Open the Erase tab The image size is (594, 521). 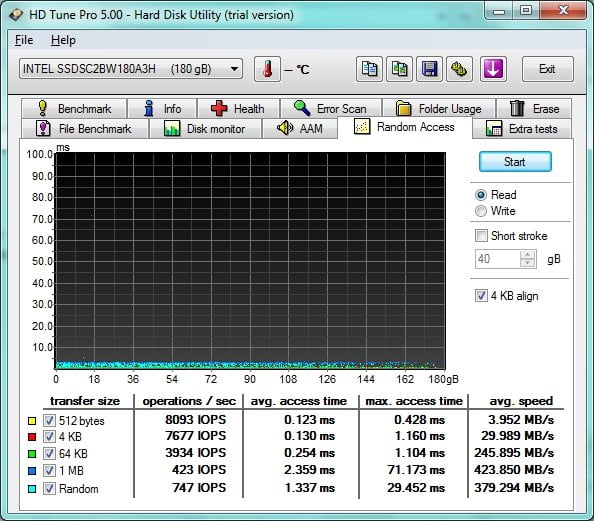coord(534,109)
